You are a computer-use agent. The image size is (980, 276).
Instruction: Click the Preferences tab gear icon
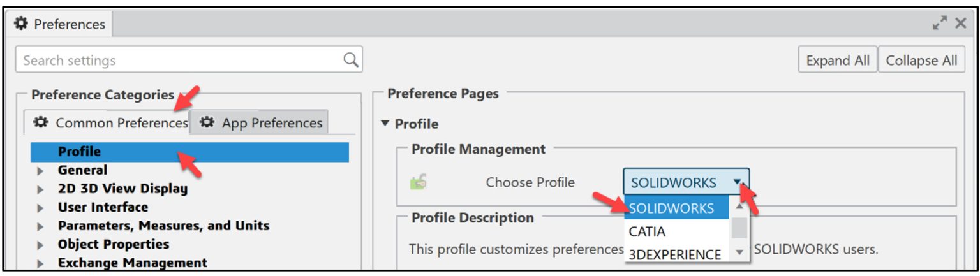tap(22, 24)
